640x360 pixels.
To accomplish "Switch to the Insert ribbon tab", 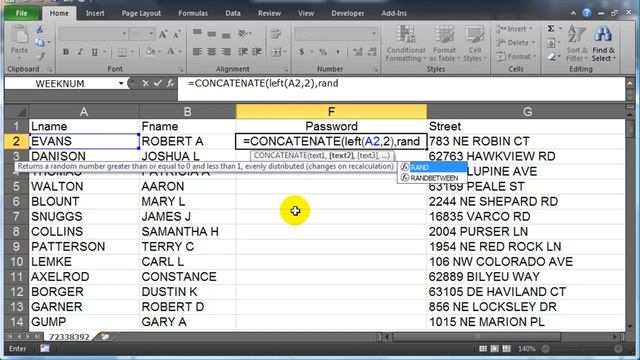I will 95,13.
